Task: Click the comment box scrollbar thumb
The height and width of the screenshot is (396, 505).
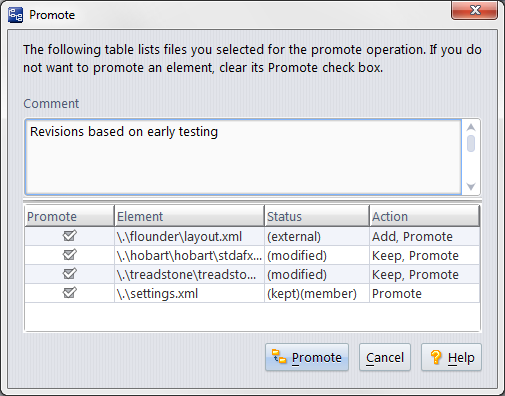Action: [x=471, y=143]
